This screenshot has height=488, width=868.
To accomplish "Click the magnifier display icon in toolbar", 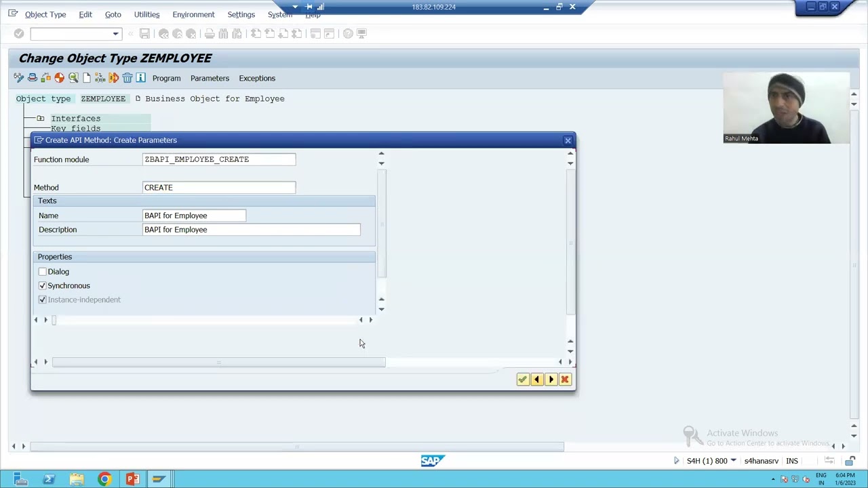I will pos(73,78).
